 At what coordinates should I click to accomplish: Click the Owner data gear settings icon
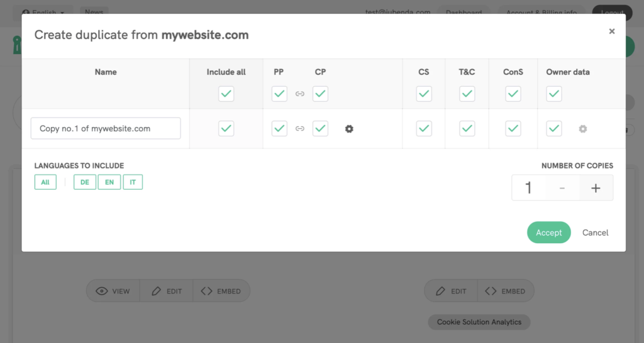coord(583,129)
